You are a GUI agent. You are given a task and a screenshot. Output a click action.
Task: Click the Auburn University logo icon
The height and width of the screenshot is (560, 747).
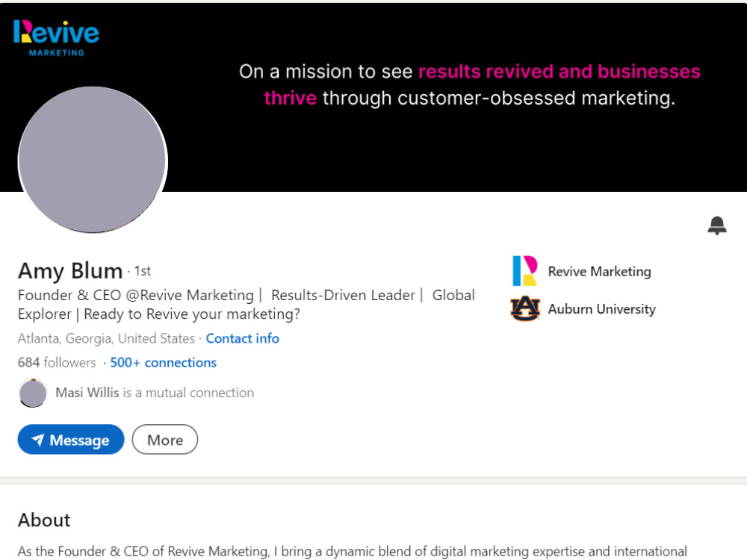pyautogui.click(x=525, y=308)
